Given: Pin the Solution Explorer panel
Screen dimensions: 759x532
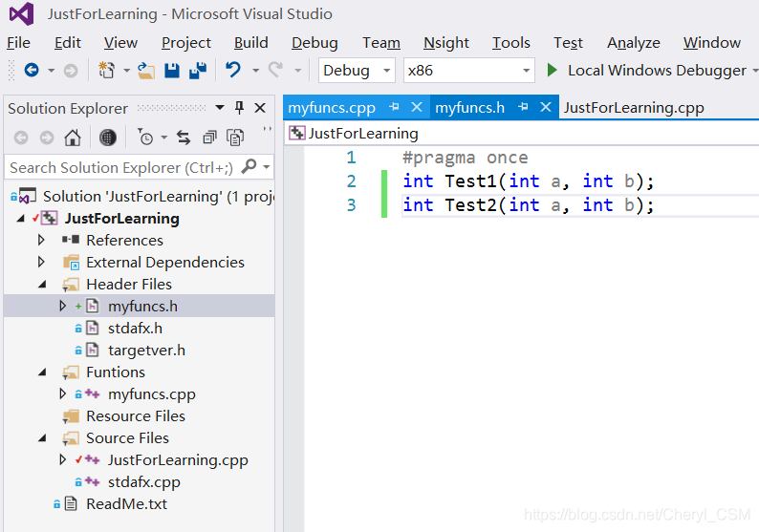Looking at the screenshot, I should click(x=239, y=107).
